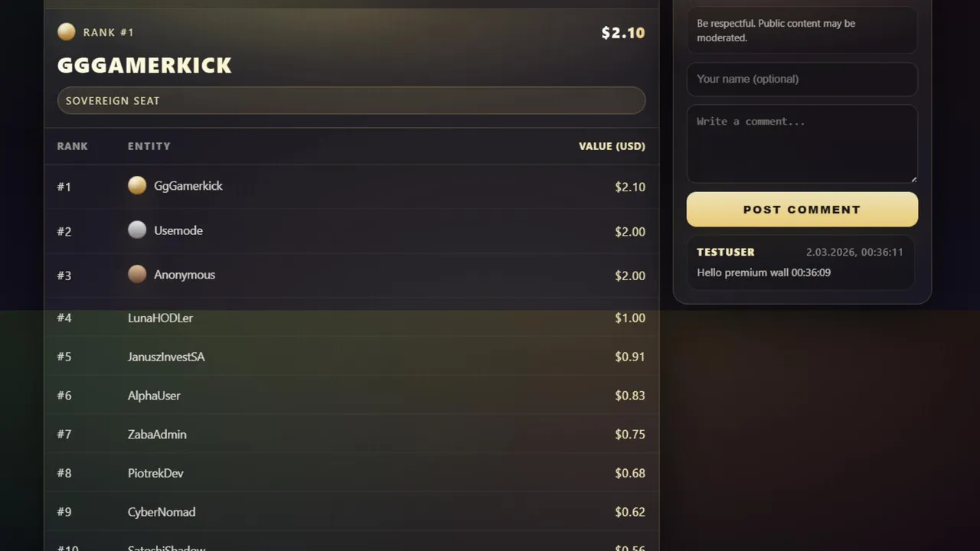Select the JanuszInvestSA leaderboard entry

166,357
